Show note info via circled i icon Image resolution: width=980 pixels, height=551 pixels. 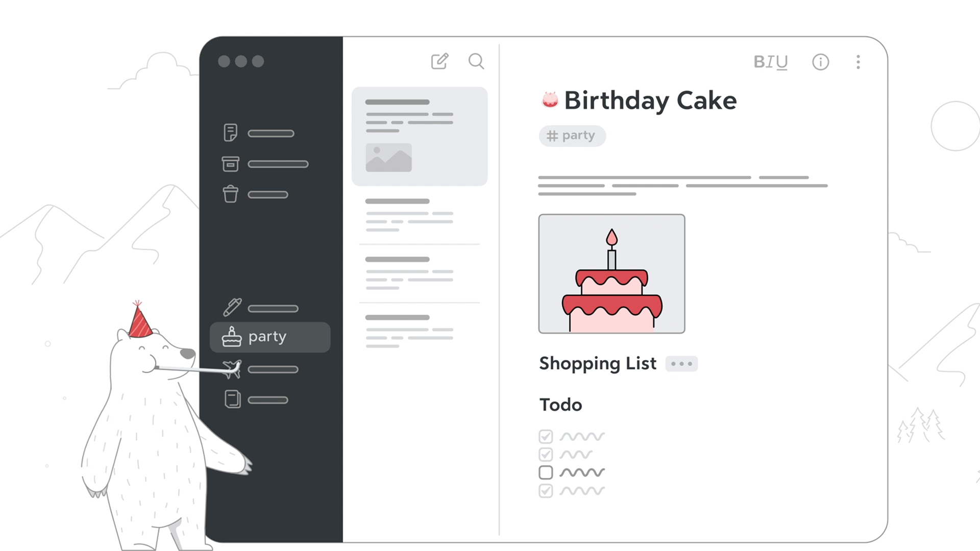820,62
